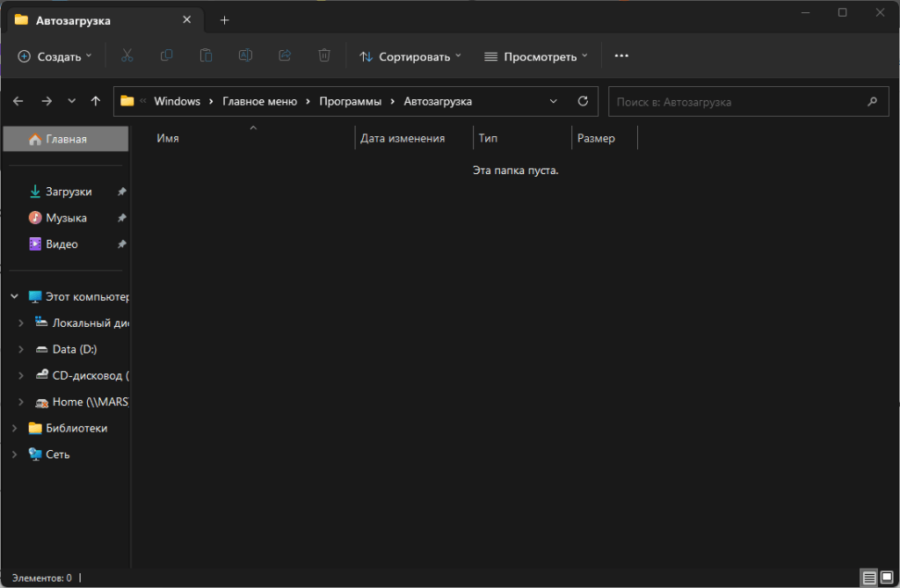Open recent locations dropdown arrow

(71, 102)
